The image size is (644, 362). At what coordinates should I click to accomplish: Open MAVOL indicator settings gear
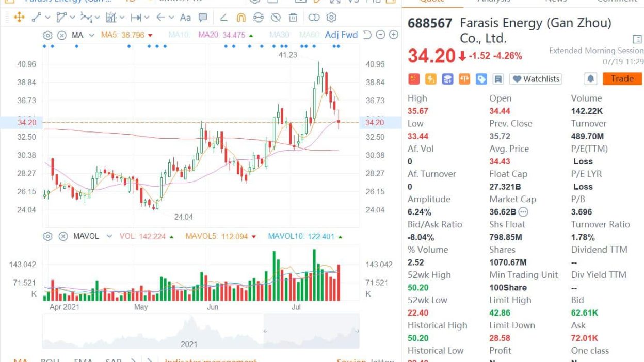tap(48, 236)
